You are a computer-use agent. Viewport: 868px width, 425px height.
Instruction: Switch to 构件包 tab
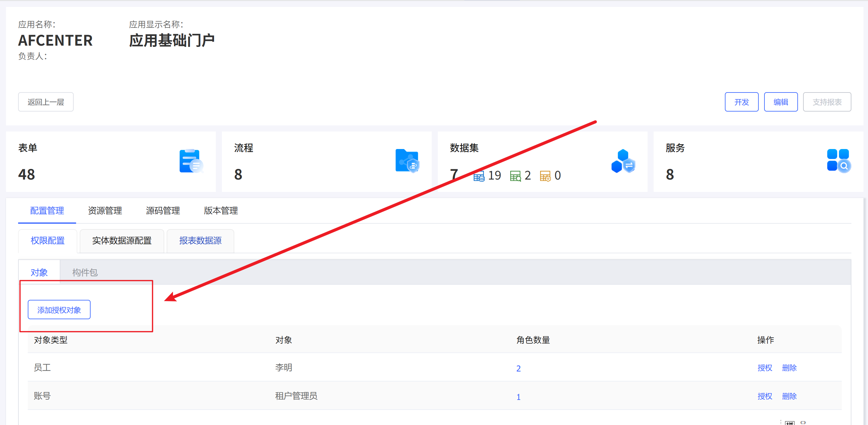coord(85,272)
